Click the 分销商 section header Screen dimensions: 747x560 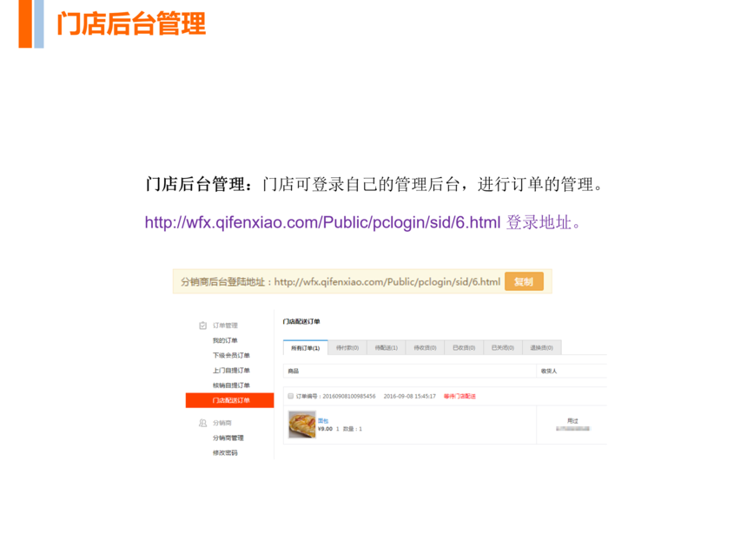pyautogui.click(x=222, y=423)
